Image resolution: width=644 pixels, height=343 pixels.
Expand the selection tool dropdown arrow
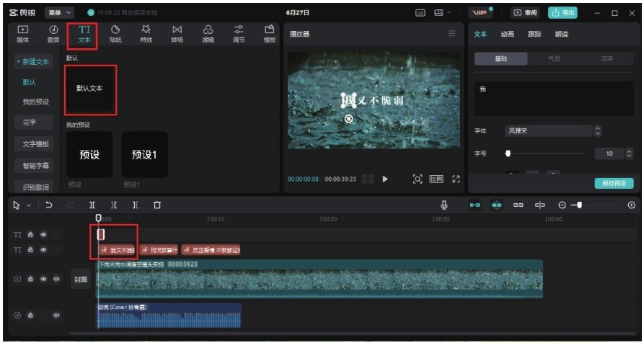[29, 205]
